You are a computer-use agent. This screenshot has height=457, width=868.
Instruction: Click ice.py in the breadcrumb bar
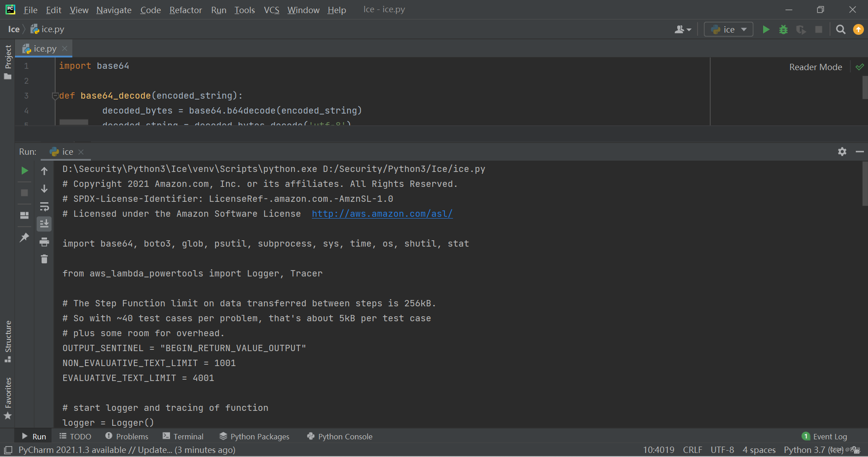[x=47, y=29]
